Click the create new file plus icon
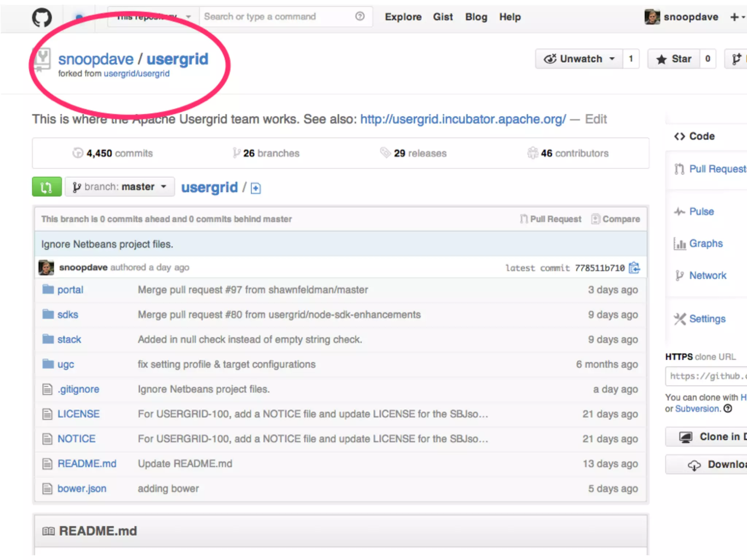The image size is (747, 560). [x=256, y=188]
